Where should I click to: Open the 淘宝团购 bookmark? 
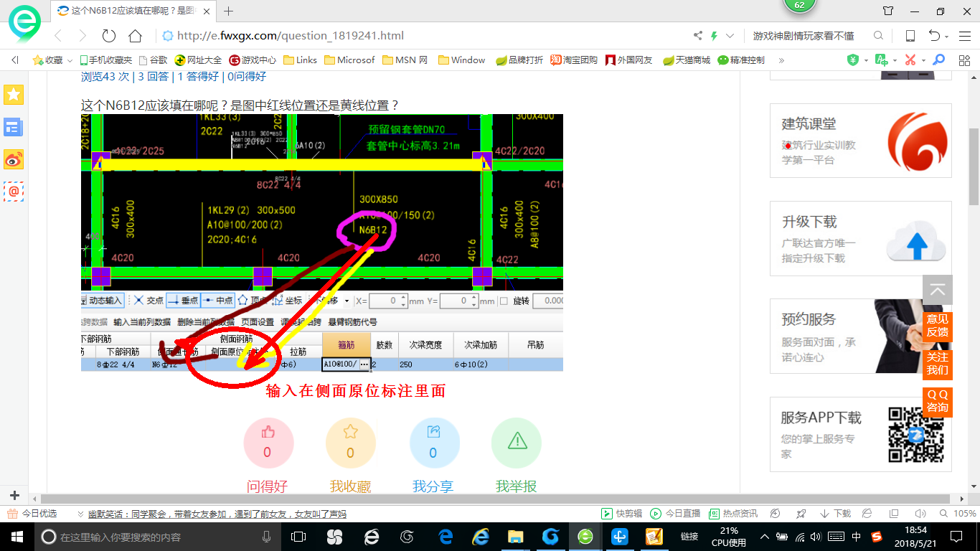574,60
